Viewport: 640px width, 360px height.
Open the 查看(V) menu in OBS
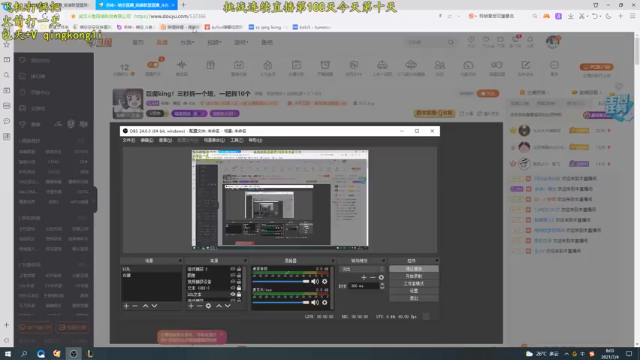click(x=165, y=140)
